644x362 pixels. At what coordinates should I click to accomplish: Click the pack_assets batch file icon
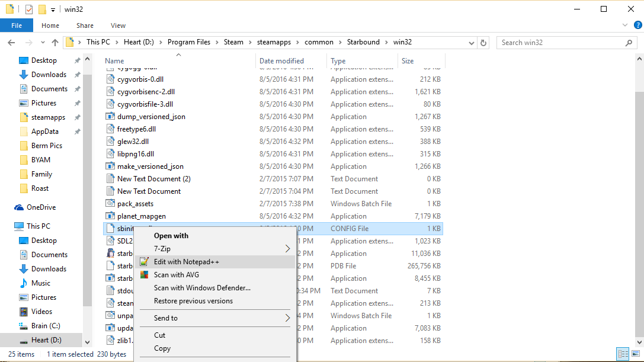click(110, 204)
